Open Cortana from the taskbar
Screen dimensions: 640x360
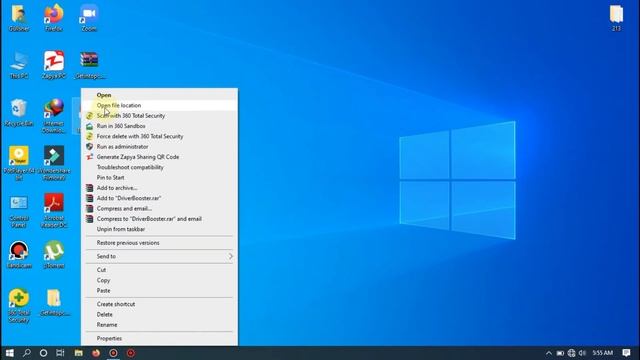43,353
